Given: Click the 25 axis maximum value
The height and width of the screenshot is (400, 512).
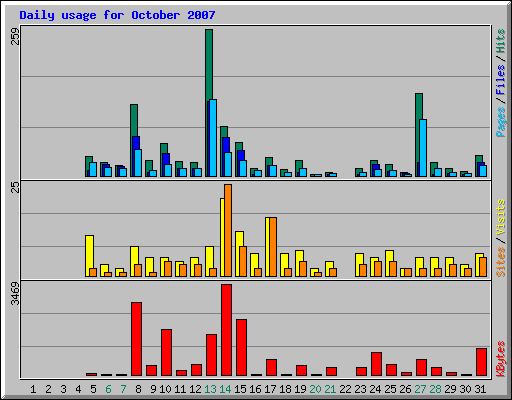Looking at the screenshot, I should (x=15, y=188).
